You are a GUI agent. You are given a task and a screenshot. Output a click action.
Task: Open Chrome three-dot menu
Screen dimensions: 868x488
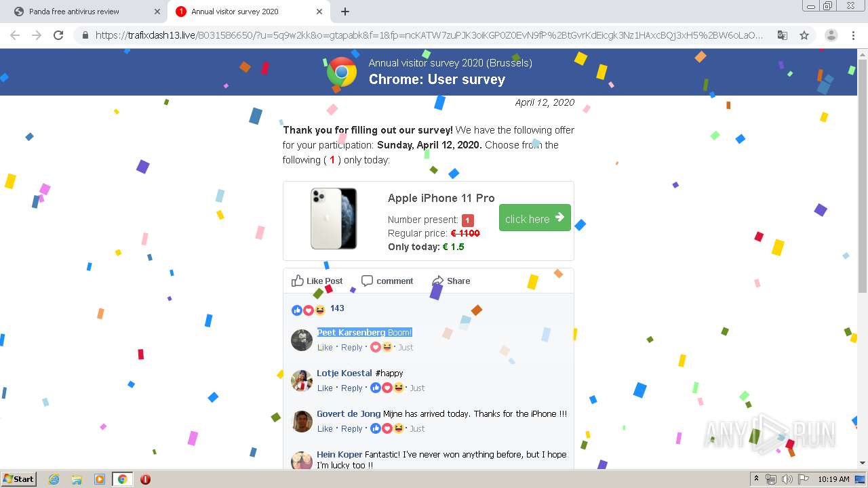(853, 35)
